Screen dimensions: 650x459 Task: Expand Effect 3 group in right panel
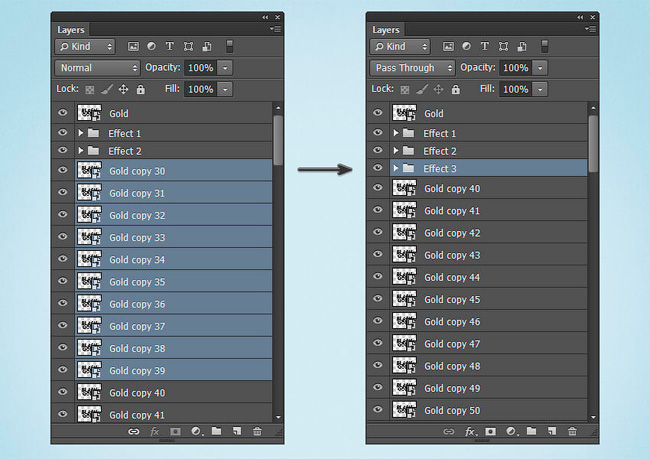[396, 168]
